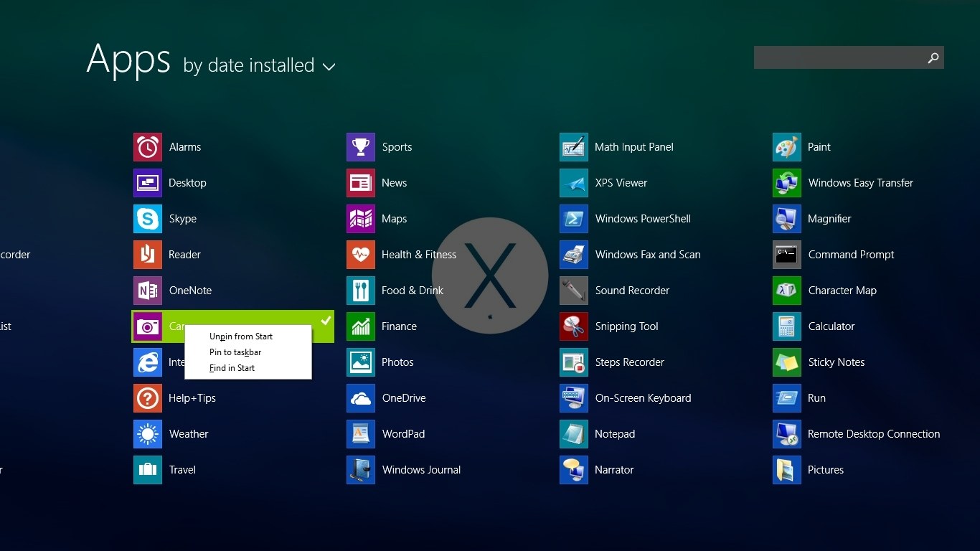Open the Alarms app icon
Viewport: 980px width, 551px height.
coord(148,147)
